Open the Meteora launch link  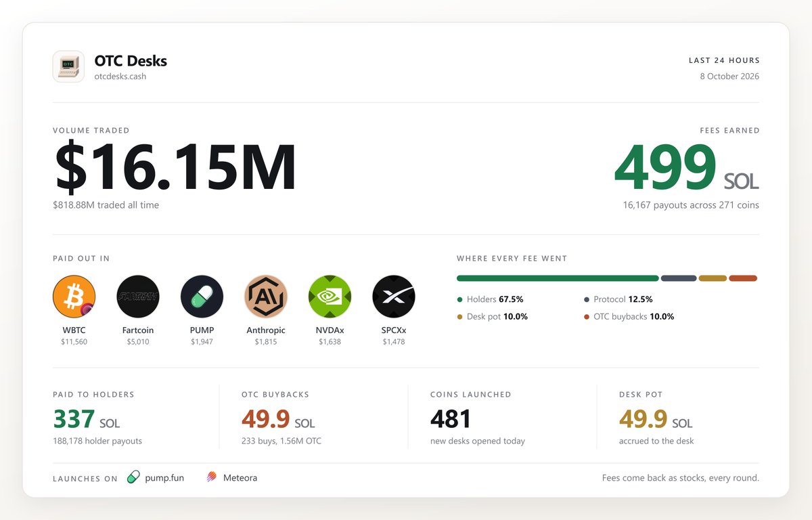tap(240, 477)
